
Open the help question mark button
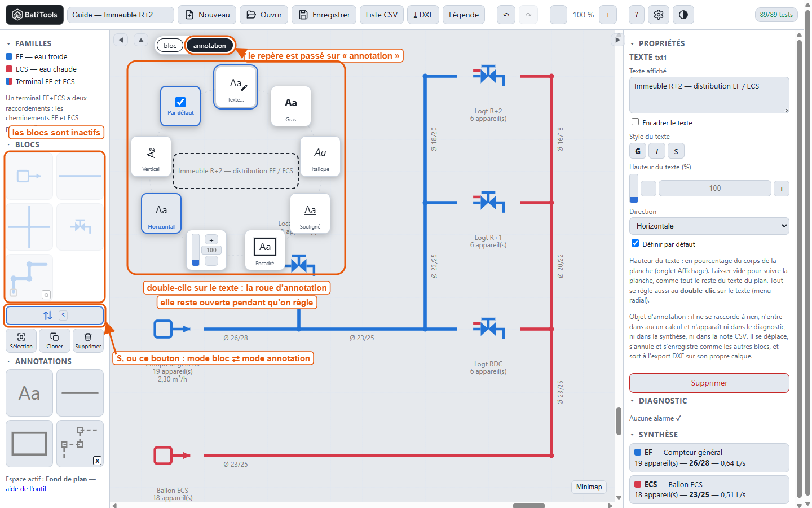coord(637,15)
